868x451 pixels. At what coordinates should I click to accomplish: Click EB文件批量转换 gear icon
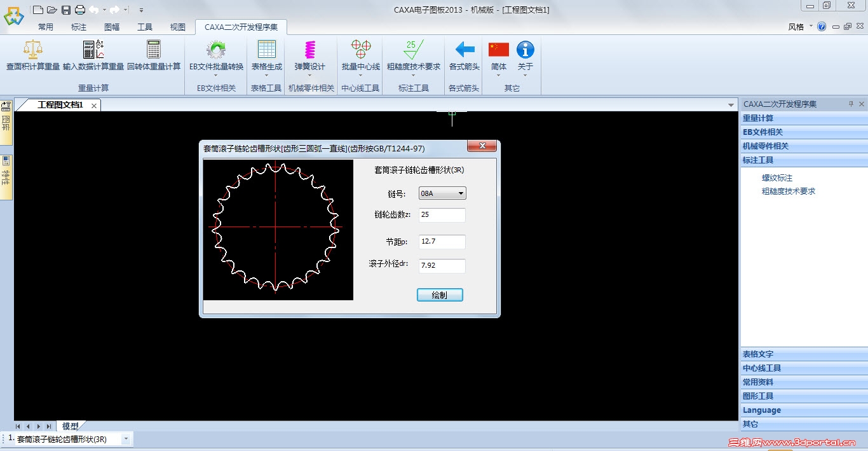point(216,50)
